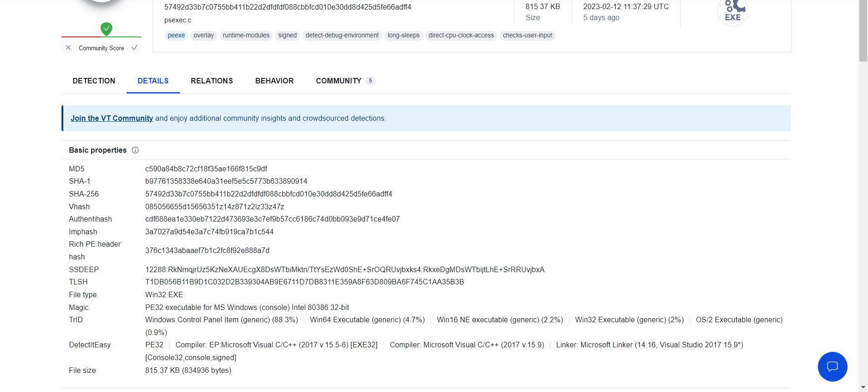Screen dimensions: 868x392
Task: Click TrID entry Win64 Executable (generic) (4.7%)
Action: click(x=368, y=320)
